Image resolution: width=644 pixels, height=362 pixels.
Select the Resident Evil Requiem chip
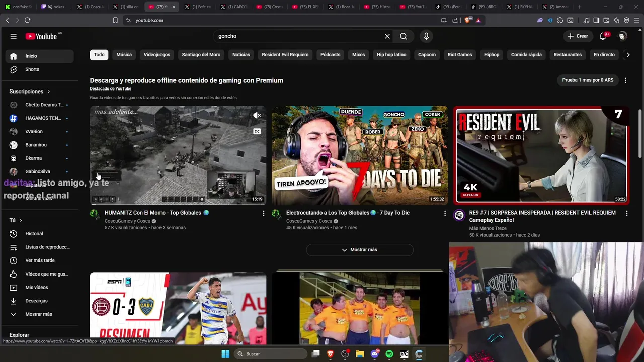pyautogui.click(x=285, y=55)
